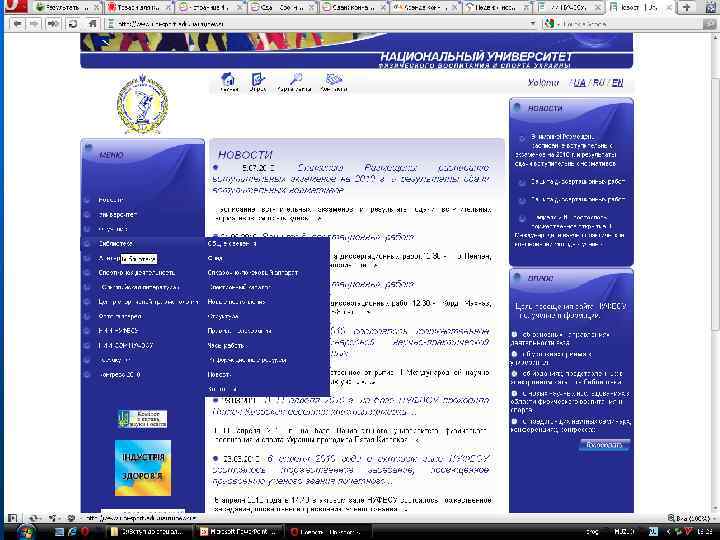
Task: Close the first browser tab
Action: 96,7
